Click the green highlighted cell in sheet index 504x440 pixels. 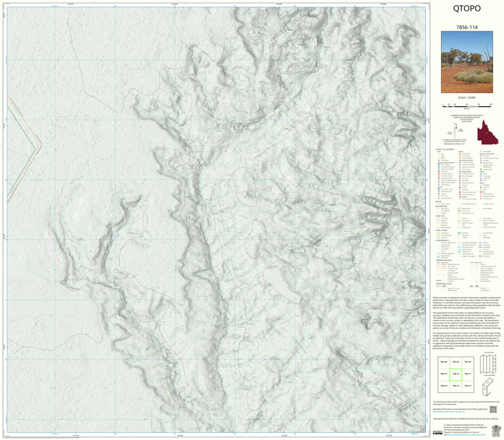click(x=456, y=374)
